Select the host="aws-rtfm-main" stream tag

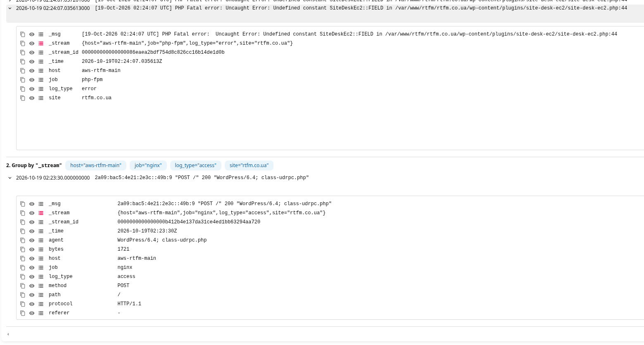(96, 165)
